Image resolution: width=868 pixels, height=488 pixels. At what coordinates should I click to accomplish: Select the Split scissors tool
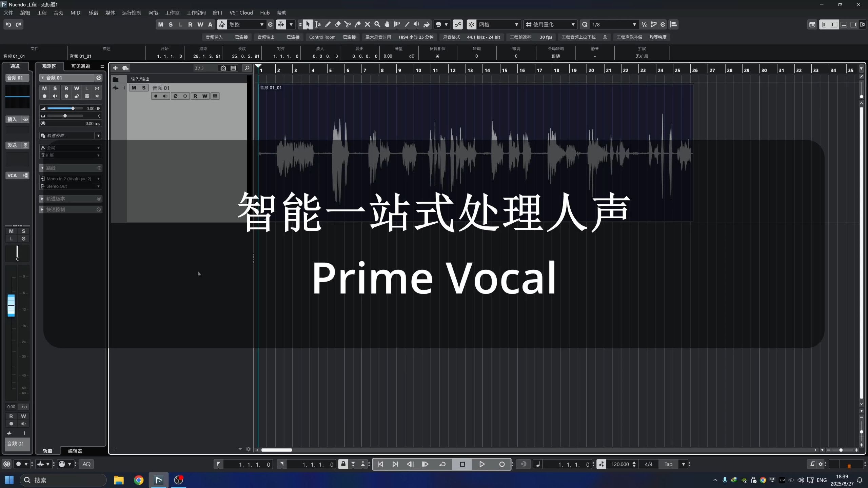(348, 24)
